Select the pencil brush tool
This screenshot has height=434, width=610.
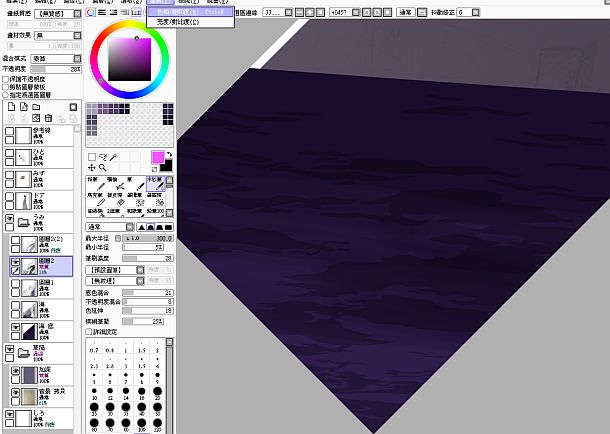[96, 184]
